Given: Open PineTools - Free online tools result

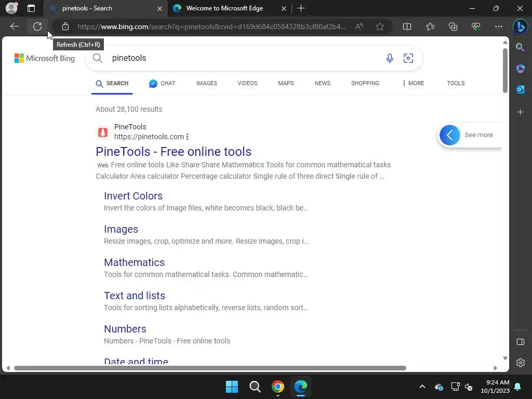Looking at the screenshot, I should (174, 152).
